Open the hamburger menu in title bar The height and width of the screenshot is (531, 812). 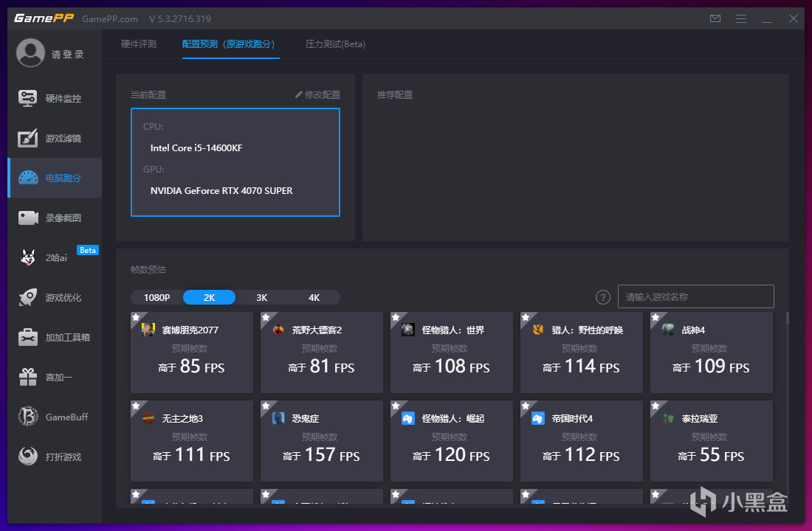pos(741,18)
